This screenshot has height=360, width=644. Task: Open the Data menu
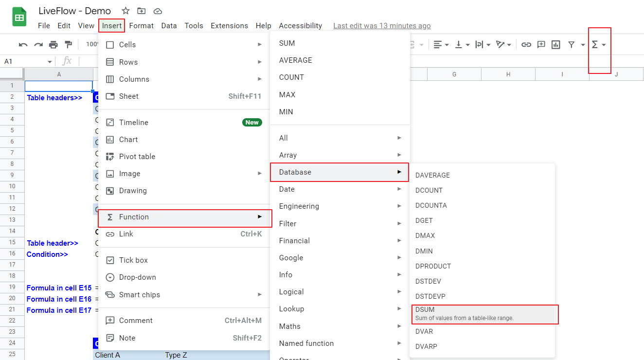169,26
